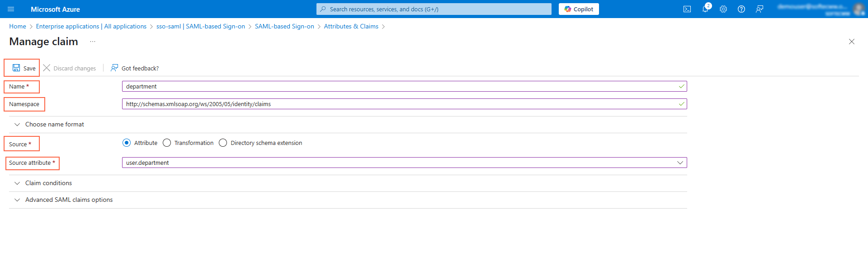
Task: Select the Transformation source option
Action: (x=167, y=143)
